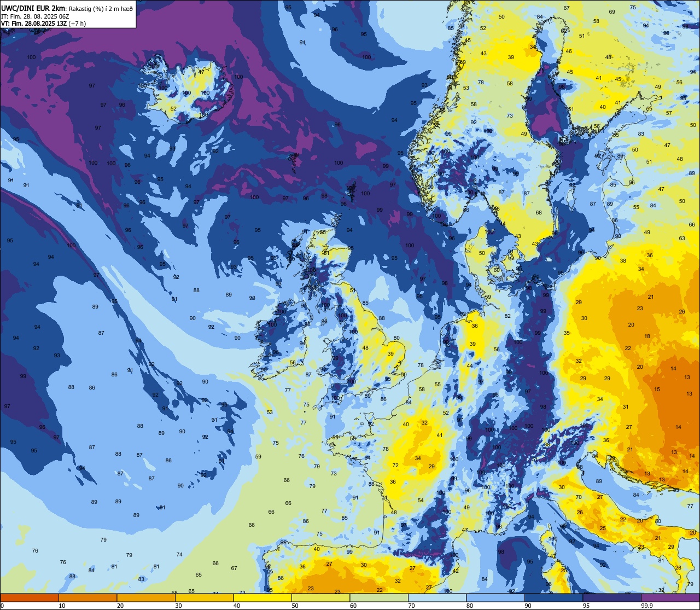Click the legend tick label '99.9'

point(646,606)
